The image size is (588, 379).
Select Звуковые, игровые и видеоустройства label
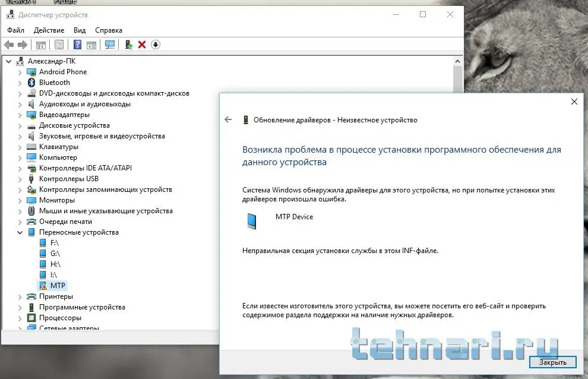(x=102, y=136)
